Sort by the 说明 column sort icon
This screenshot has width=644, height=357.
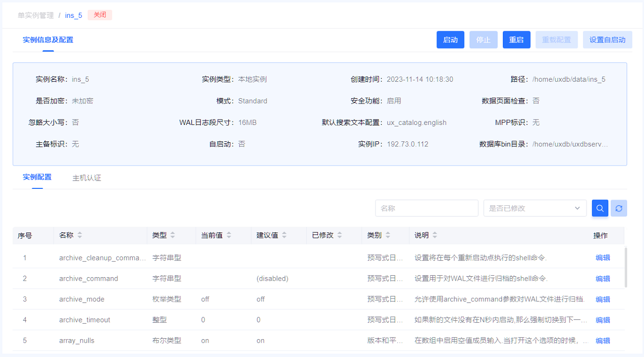click(435, 236)
